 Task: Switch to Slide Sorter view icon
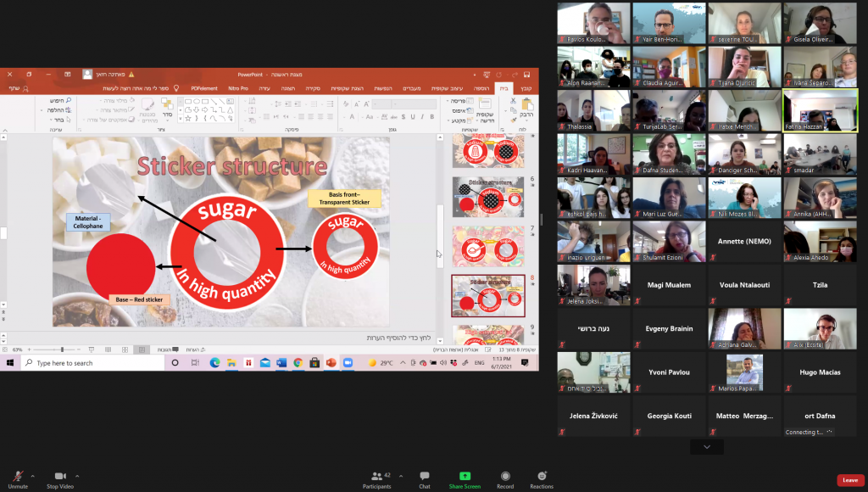click(x=125, y=349)
